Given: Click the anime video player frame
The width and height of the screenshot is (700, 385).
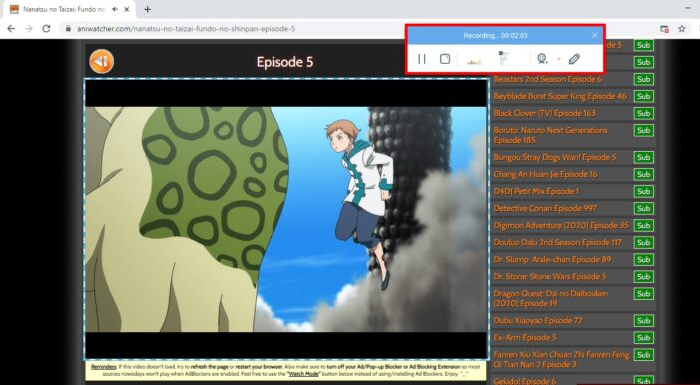Looking at the screenshot, I should click(x=286, y=219).
